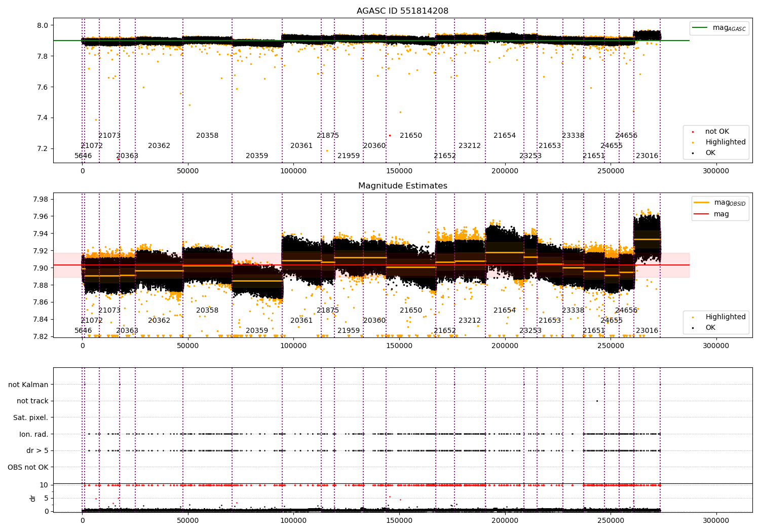760x532 pixels.
Task: Click obsid 21072 in Magnitude Estimates plot
Action: coord(92,321)
